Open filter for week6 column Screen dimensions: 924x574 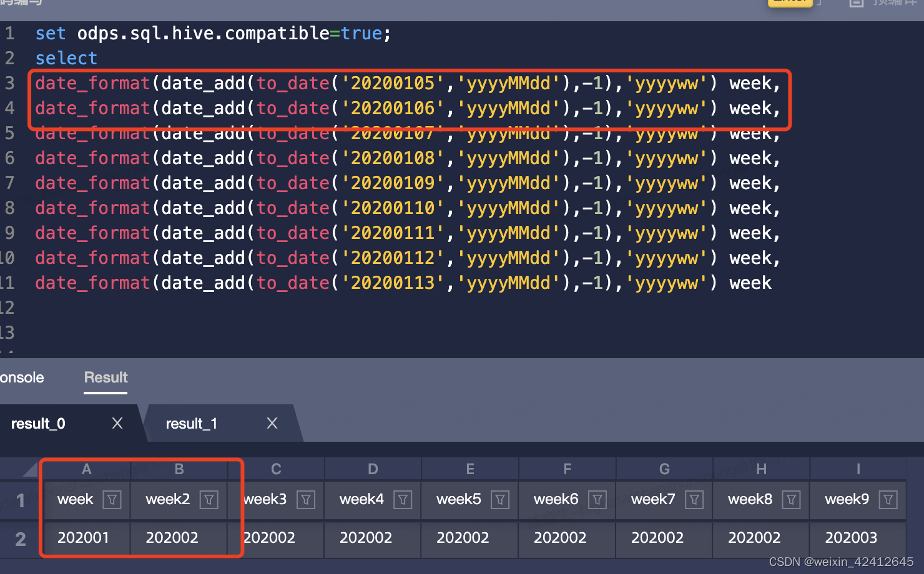coord(597,500)
